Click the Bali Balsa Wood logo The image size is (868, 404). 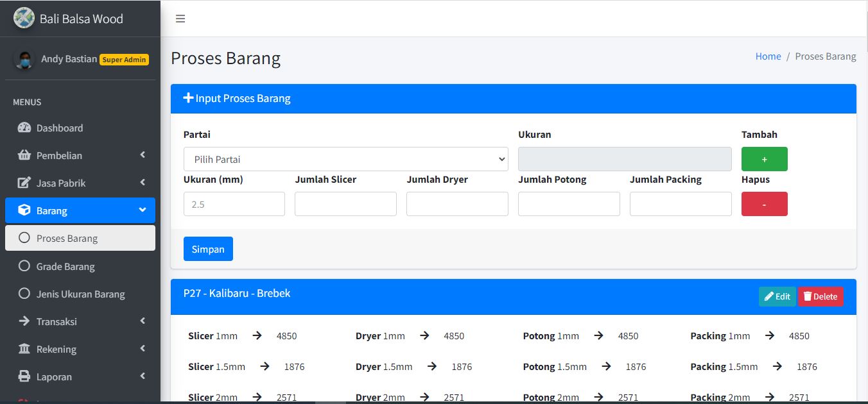[x=24, y=18]
